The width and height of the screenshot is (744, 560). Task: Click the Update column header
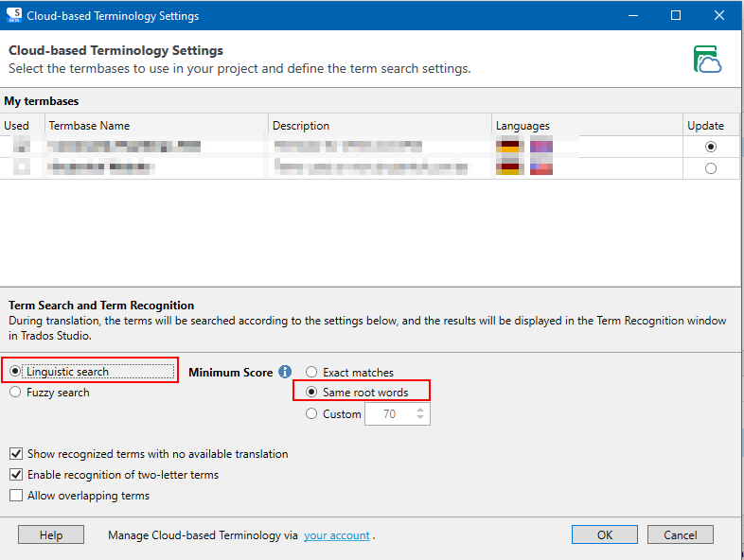(711, 126)
